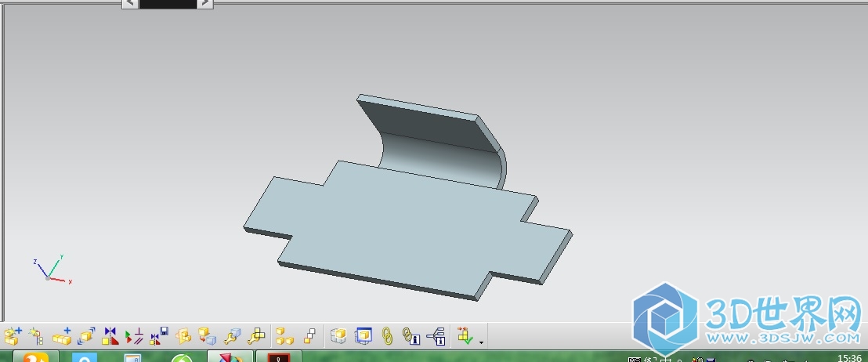
Task: Click the cube-in-window frame icon
Action: pyautogui.click(x=363, y=335)
